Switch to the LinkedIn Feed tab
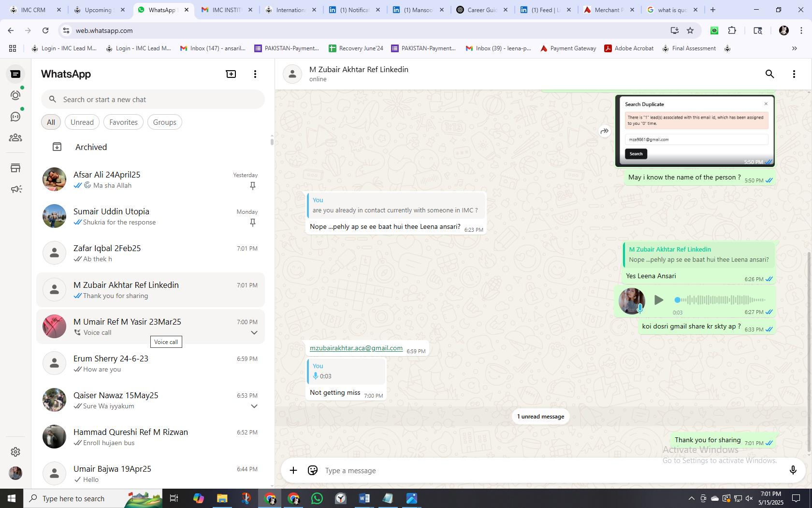The height and width of the screenshot is (508, 812). (545, 10)
